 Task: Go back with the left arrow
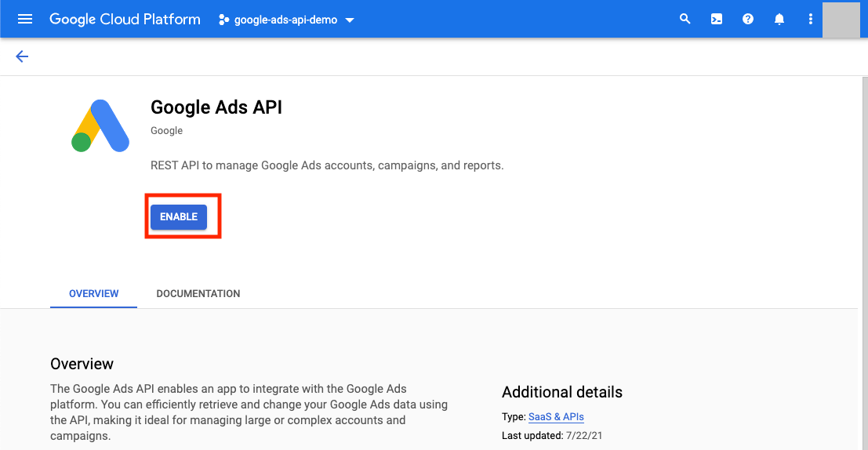tap(22, 56)
